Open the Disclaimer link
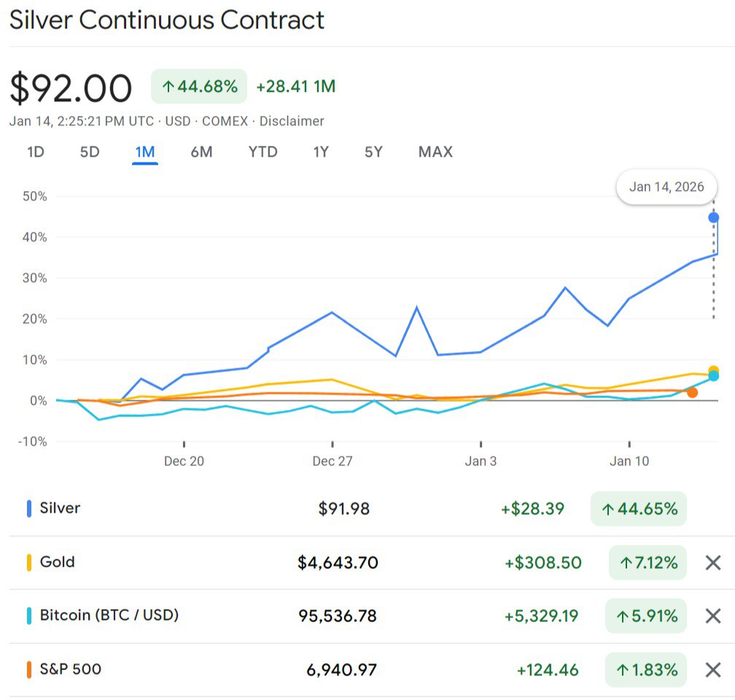The width and height of the screenshot is (735, 700). pos(292,121)
